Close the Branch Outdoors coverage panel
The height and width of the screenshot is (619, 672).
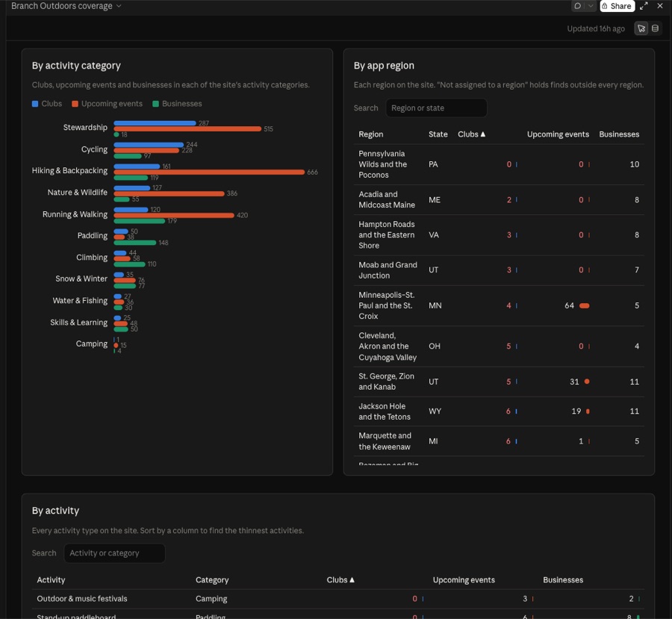coord(660,6)
